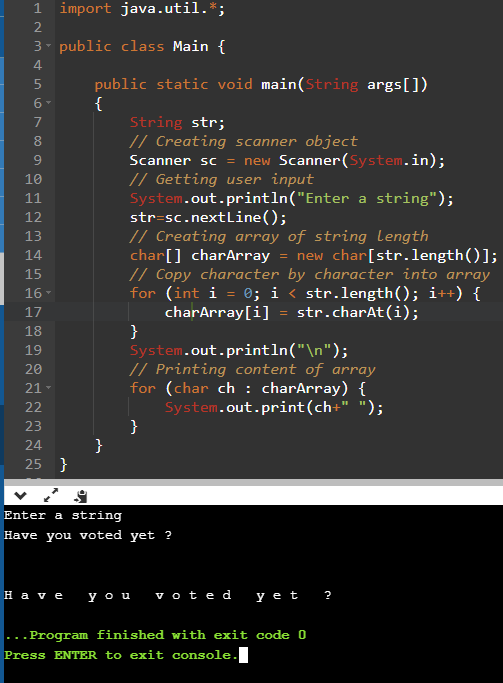This screenshot has height=683, width=503.
Task: Click line number 25 in the gutter
Action: tap(34, 464)
